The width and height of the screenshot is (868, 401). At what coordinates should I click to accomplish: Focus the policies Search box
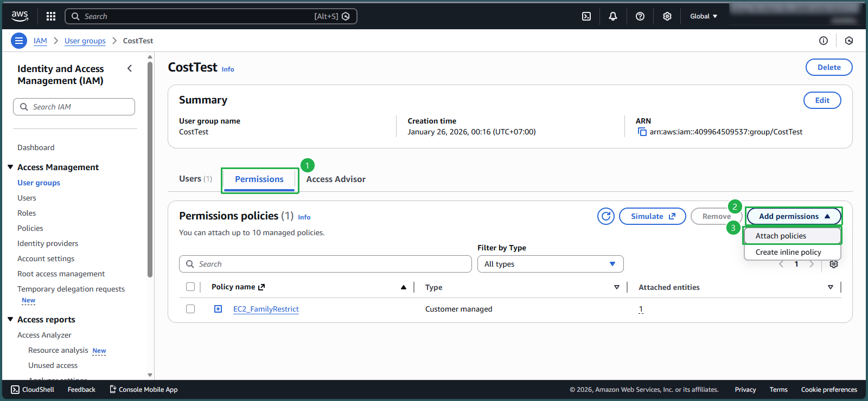click(x=325, y=264)
